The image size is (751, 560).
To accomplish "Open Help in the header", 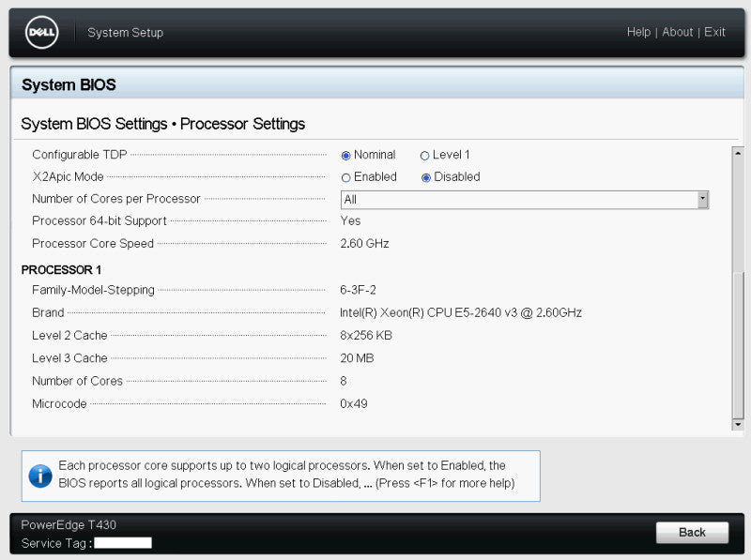I will pos(638,32).
